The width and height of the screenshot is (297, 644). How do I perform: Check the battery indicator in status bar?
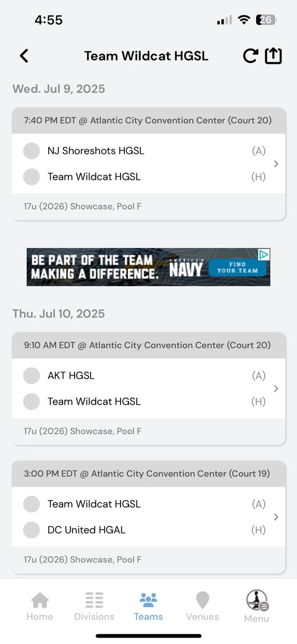click(x=266, y=20)
